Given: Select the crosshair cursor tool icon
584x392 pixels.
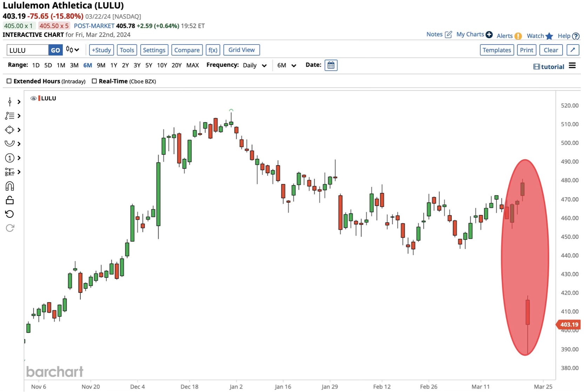Looking at the screenshot, I should tap(9, 102).
